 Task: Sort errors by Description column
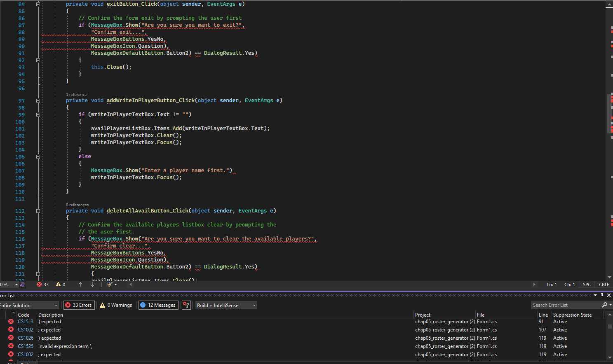(51, 315)
